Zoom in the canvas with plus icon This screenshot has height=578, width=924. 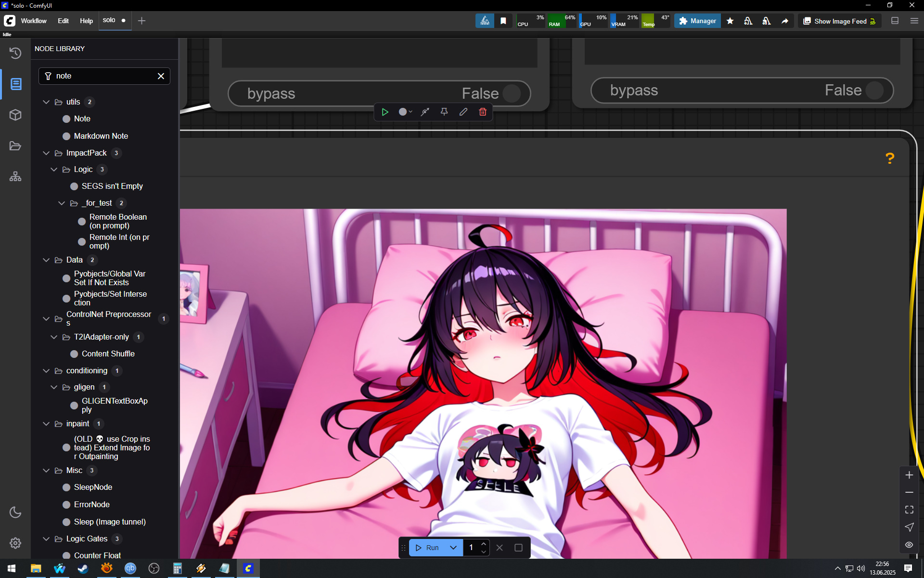[x=909, y=475]
